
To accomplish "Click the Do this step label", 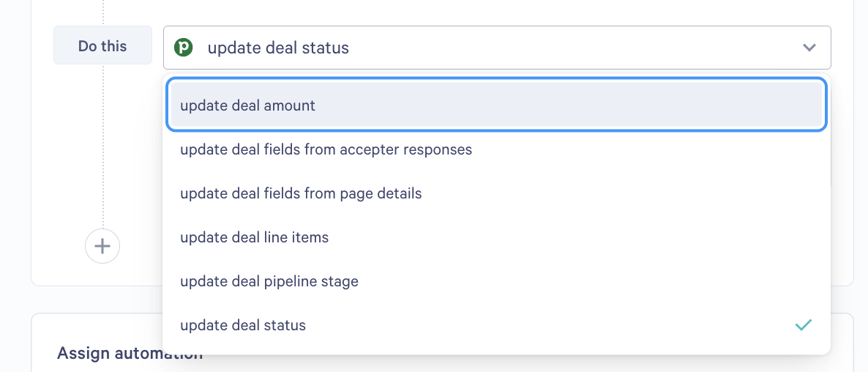I will [102, 45].
